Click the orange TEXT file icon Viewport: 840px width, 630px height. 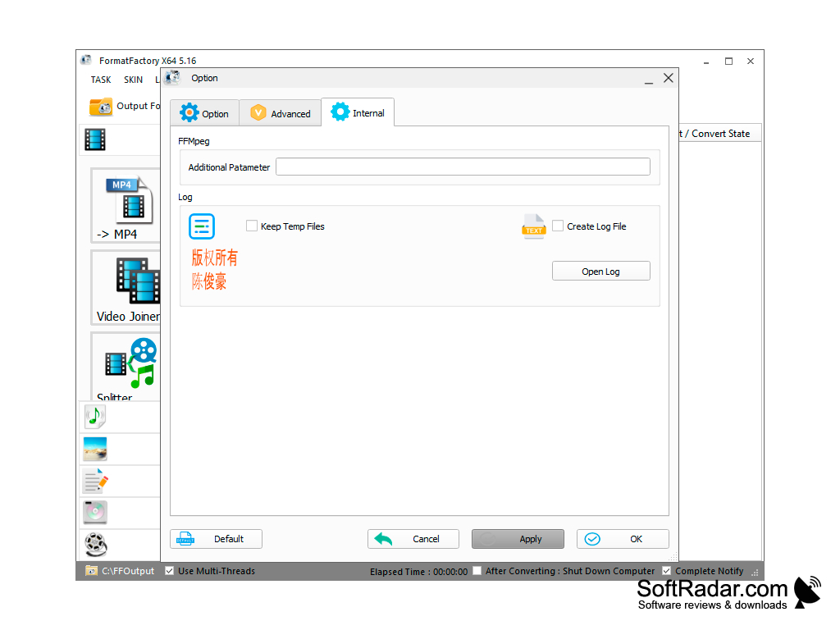click(533, 226)
